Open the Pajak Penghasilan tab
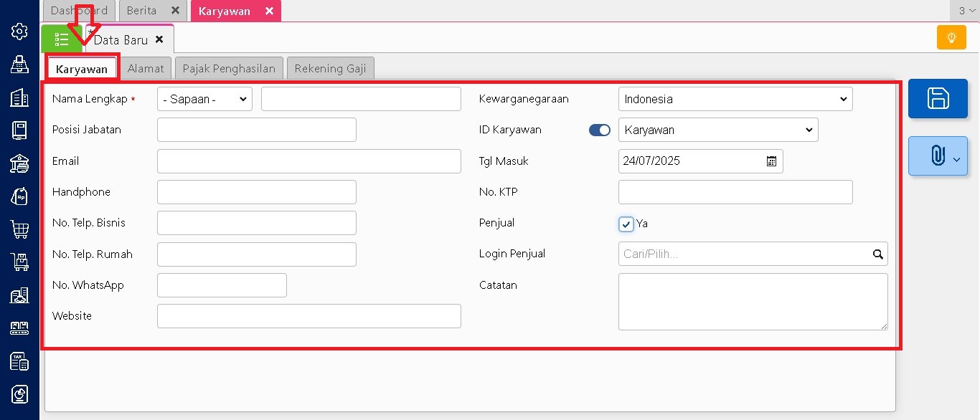This screenshot has width=980, height=420. 229,69
